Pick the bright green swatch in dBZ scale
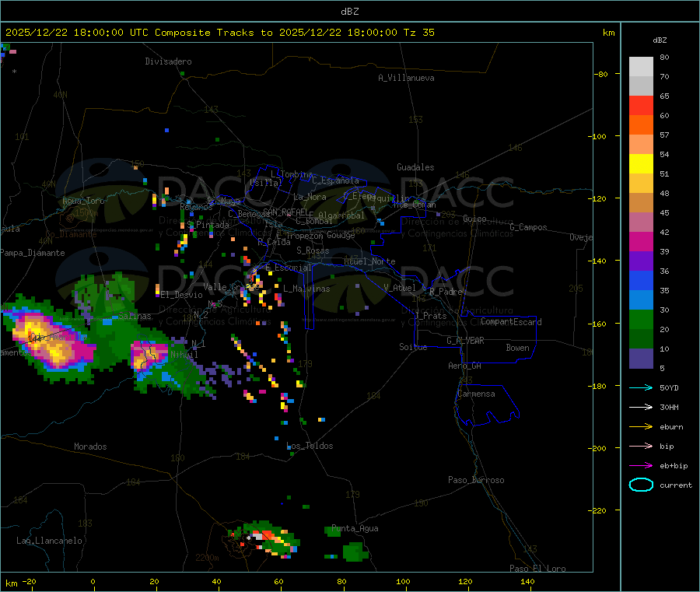The image size is (700, 592). [641, 319]
